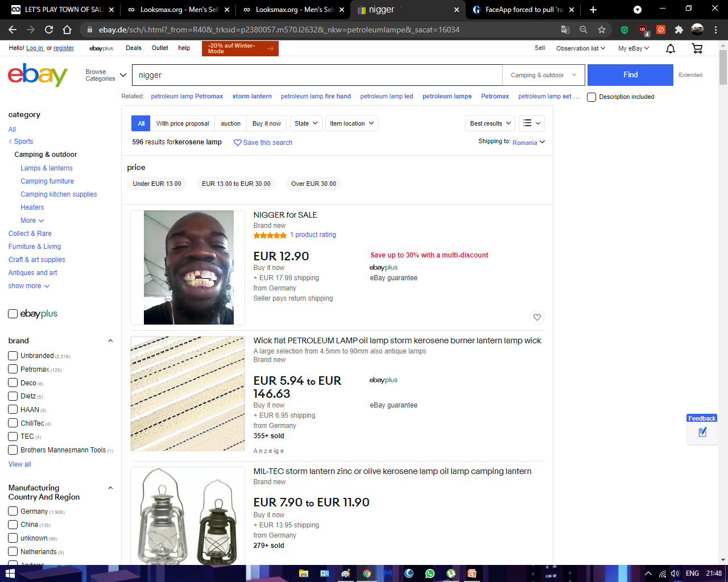Select the auction listing tab

[x=230, y=123]
